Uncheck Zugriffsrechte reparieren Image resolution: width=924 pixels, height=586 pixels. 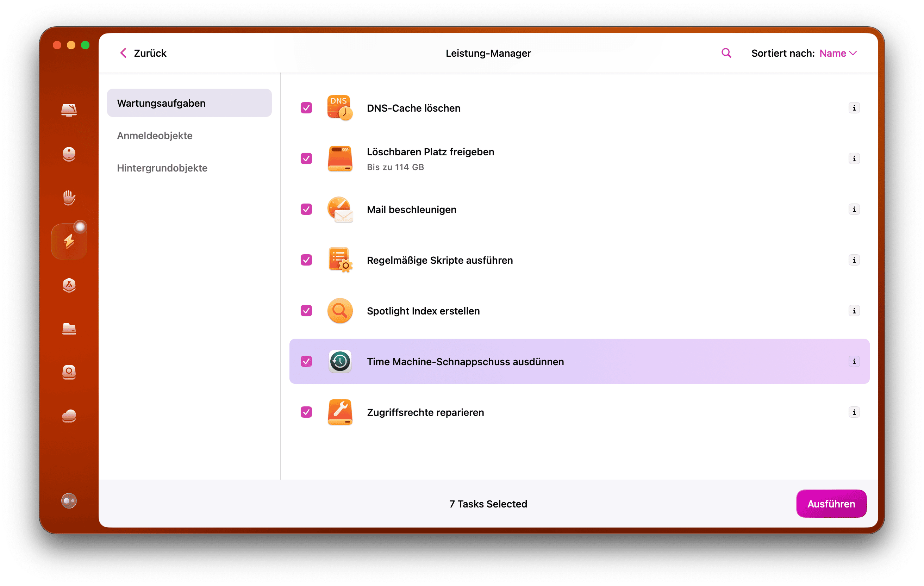coord(306,412)
